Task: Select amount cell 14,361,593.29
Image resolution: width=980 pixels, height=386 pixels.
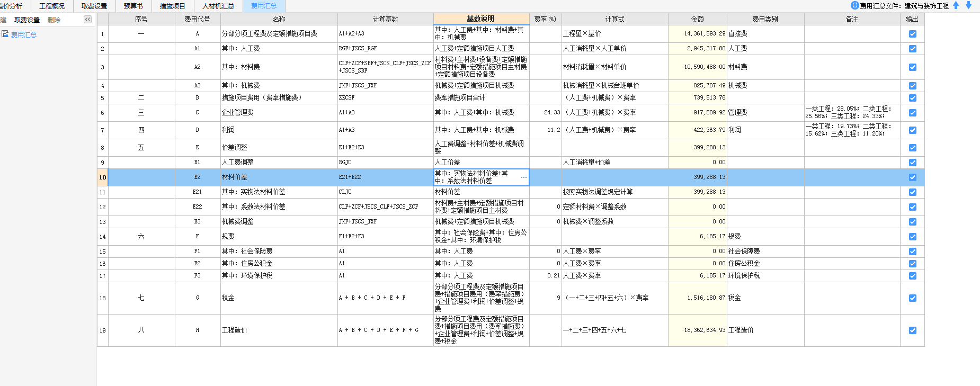Action: [697, 34]
